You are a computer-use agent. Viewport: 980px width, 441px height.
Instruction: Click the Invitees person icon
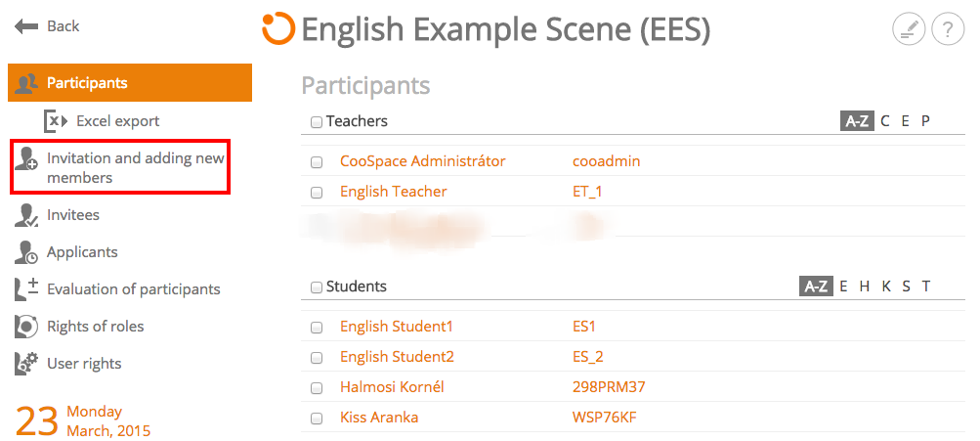pos(25,215)
